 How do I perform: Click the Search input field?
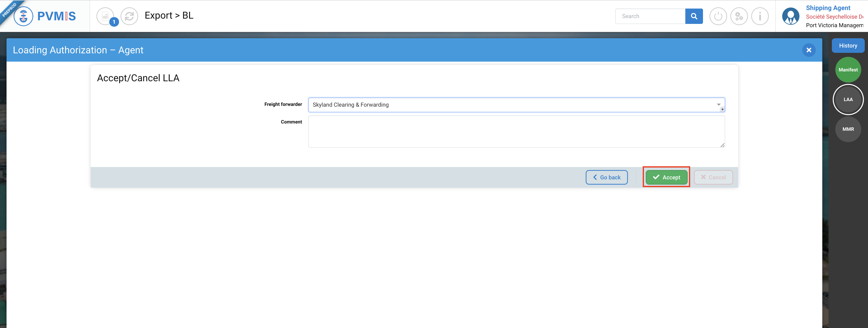[x=650, y=16]
